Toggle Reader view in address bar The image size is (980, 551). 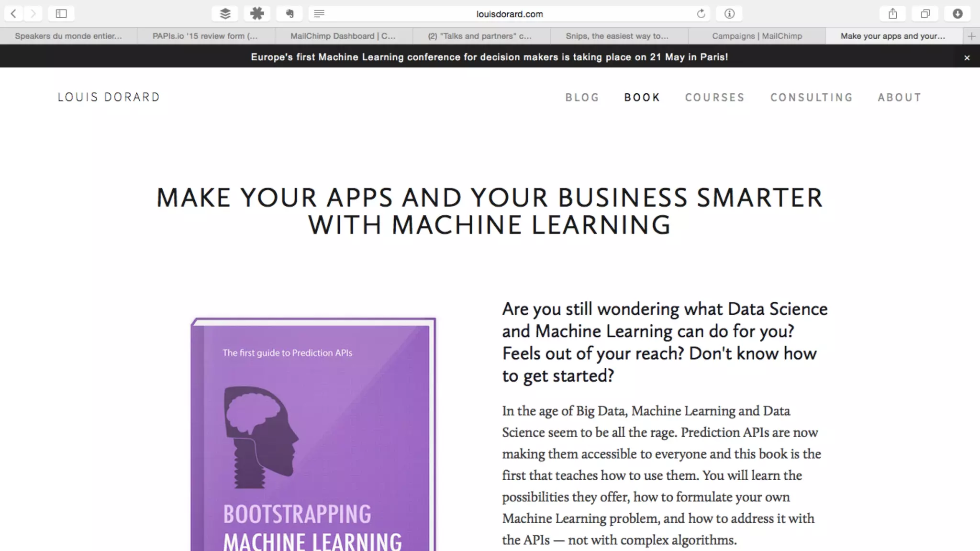319,14
